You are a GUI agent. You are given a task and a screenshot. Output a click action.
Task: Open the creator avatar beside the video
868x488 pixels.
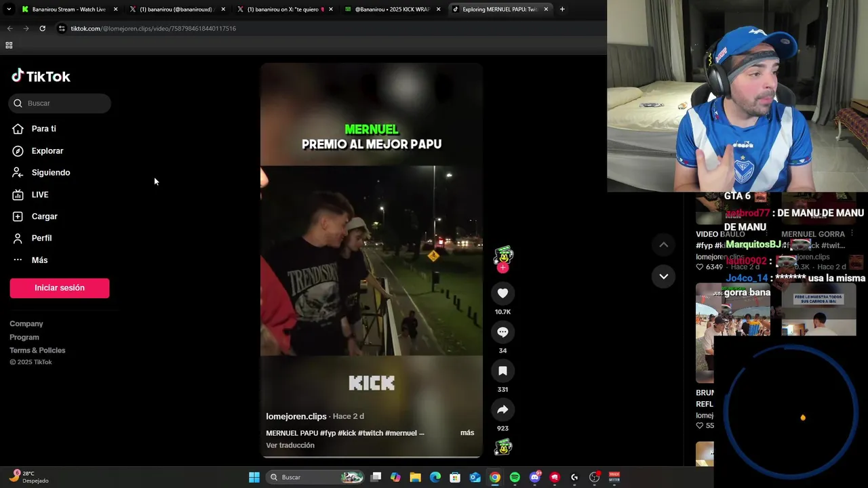503,256
